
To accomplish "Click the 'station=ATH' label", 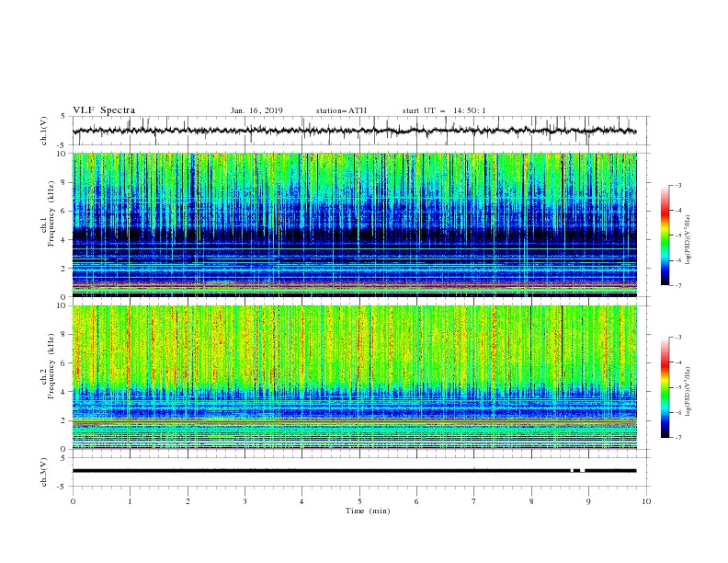I will [x=341, y=110].
